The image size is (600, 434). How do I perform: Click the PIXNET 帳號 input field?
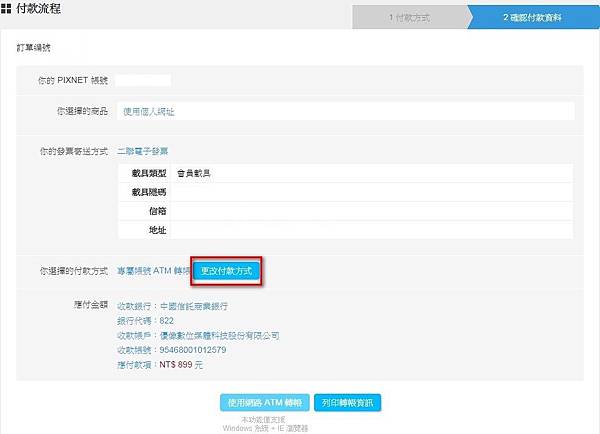point(143,80)
